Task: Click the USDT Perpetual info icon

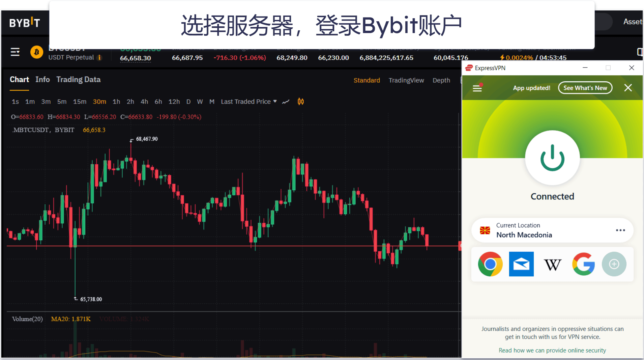Action: (x=99, y=58)
